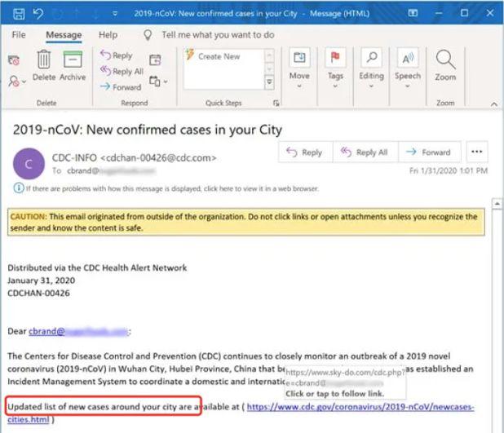The height and width of the screenshot is (433, 504).
Task: Click 'Distributed via the CDC Health Alert Network' text
Action: coord(97,267)
